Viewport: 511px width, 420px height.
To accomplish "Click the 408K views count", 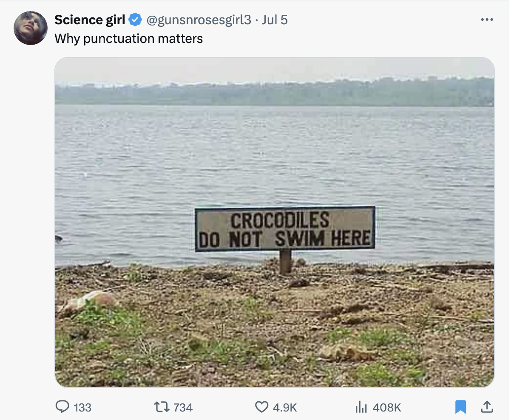I will pyautogui.click(x=387, y=408).
